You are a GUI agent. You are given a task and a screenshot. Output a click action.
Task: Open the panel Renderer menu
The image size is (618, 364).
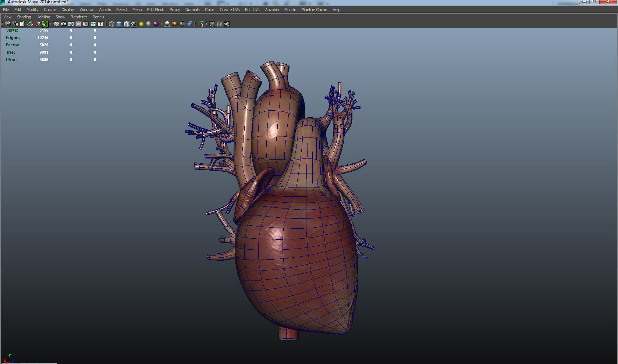[79, 17]
